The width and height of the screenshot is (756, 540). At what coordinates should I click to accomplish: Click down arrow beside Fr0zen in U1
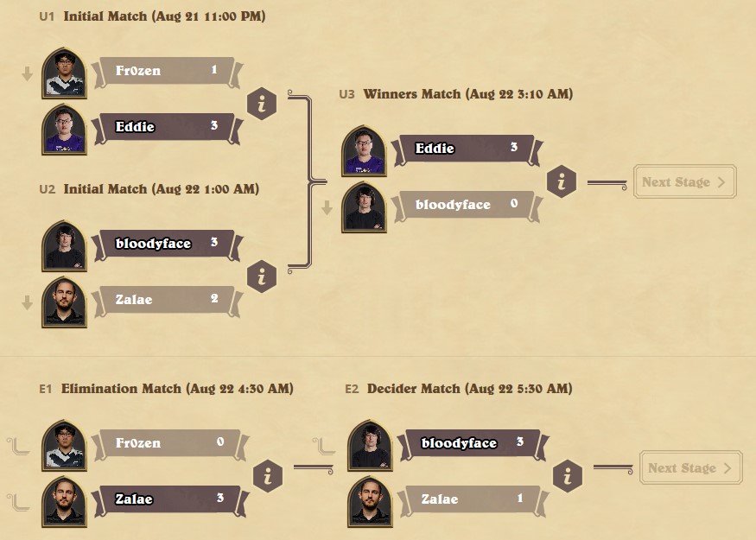point(27,73)
